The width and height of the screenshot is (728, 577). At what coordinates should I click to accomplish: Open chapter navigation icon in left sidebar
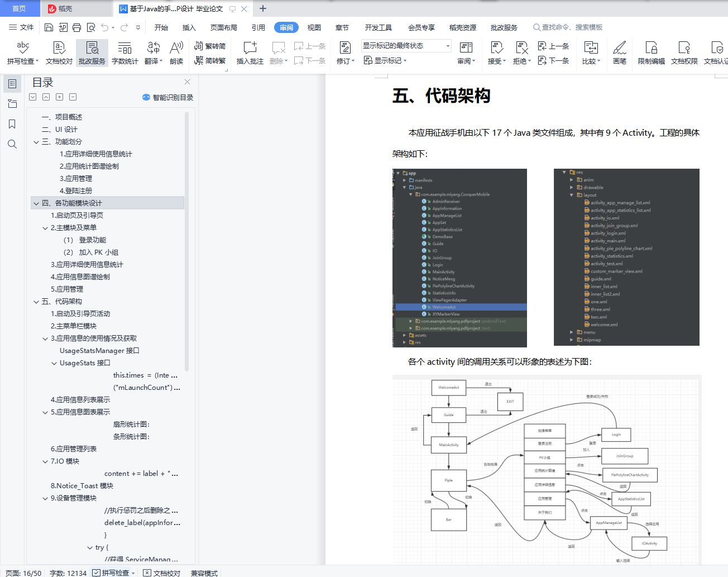point(12,104)
